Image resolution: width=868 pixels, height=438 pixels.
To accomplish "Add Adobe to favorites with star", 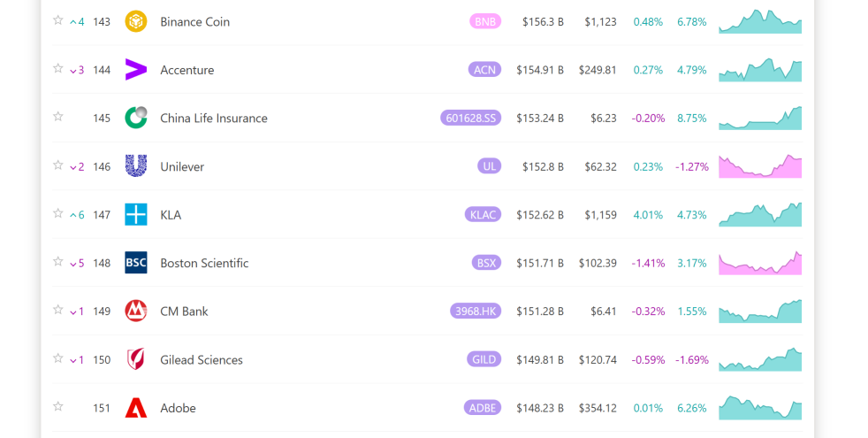I will pyautogui.click(x=58, y=407).
